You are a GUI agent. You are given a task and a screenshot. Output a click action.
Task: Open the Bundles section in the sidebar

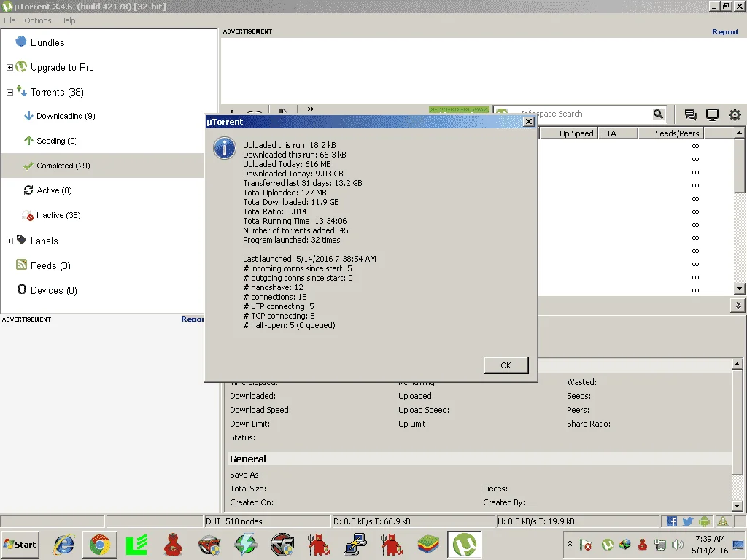pos(47,42)
